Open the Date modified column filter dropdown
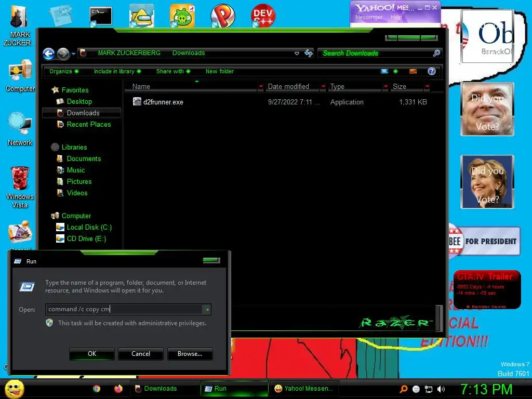 (x=323, y=87)
